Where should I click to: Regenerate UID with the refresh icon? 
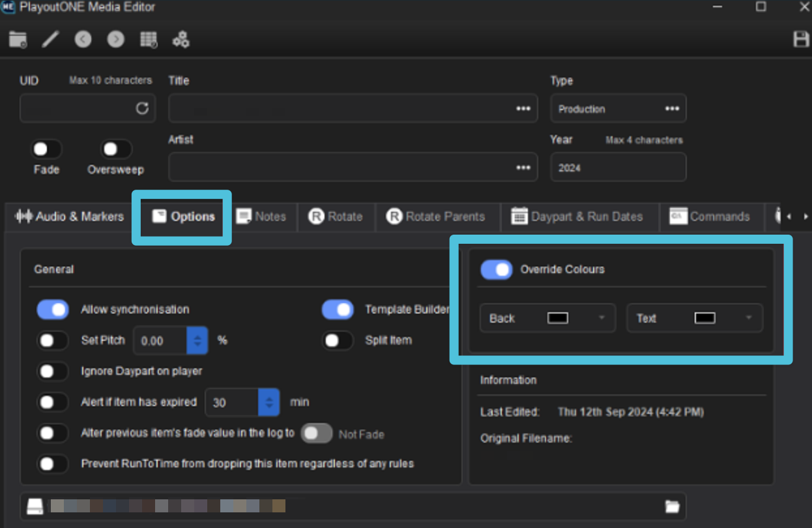pos(142,108)
